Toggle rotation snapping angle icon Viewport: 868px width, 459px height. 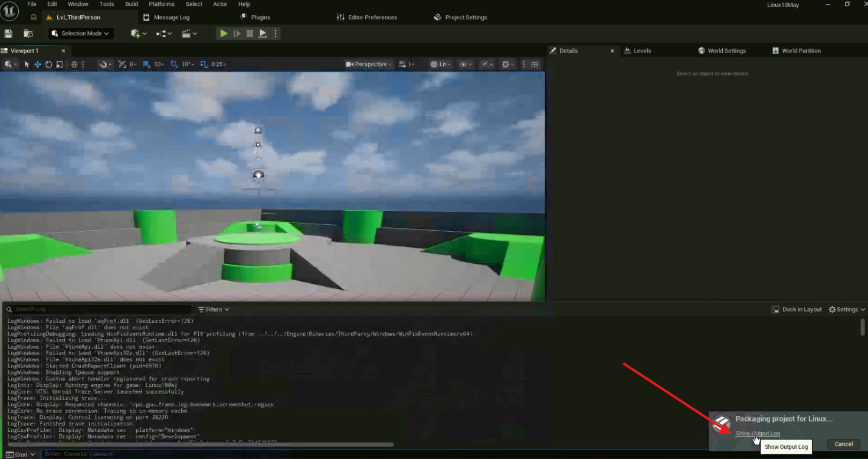tap(174, 64)
